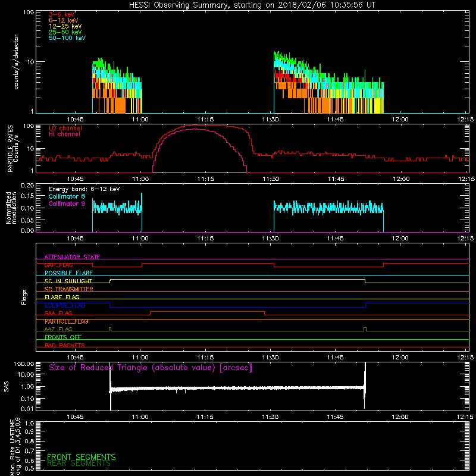Select the "REAR SEGMENTS" legend label
This screenshot has height=476, width=476.
click(79, 464)
